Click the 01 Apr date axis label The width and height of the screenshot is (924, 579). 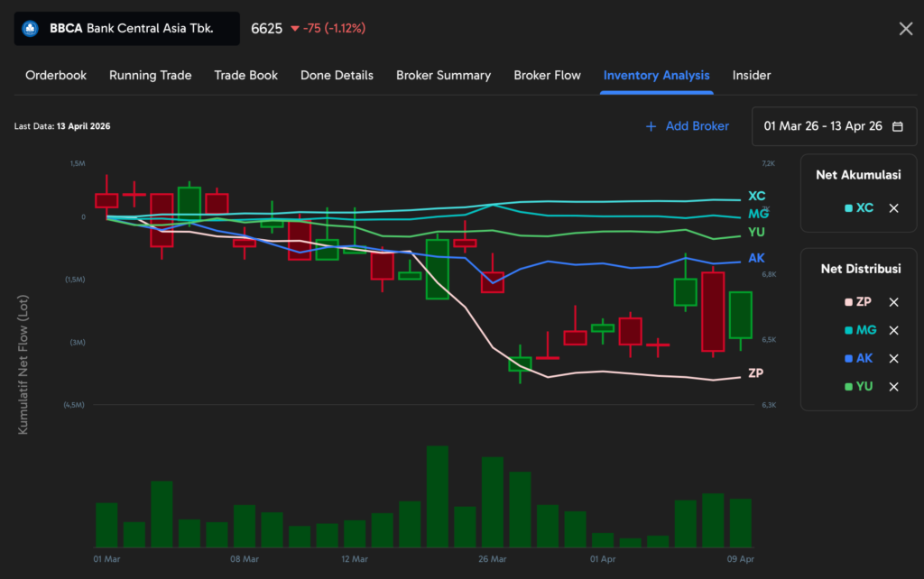click(x=603, y=559)
